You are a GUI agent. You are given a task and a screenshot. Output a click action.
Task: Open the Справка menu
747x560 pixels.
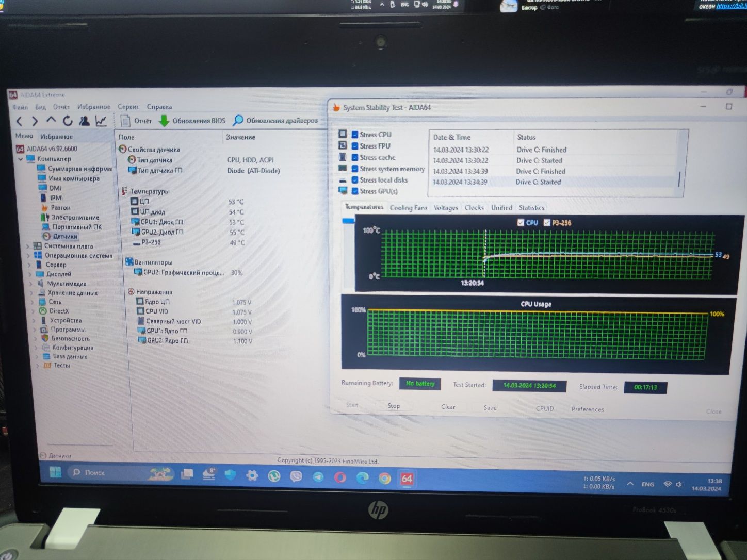tap(159, 107)
